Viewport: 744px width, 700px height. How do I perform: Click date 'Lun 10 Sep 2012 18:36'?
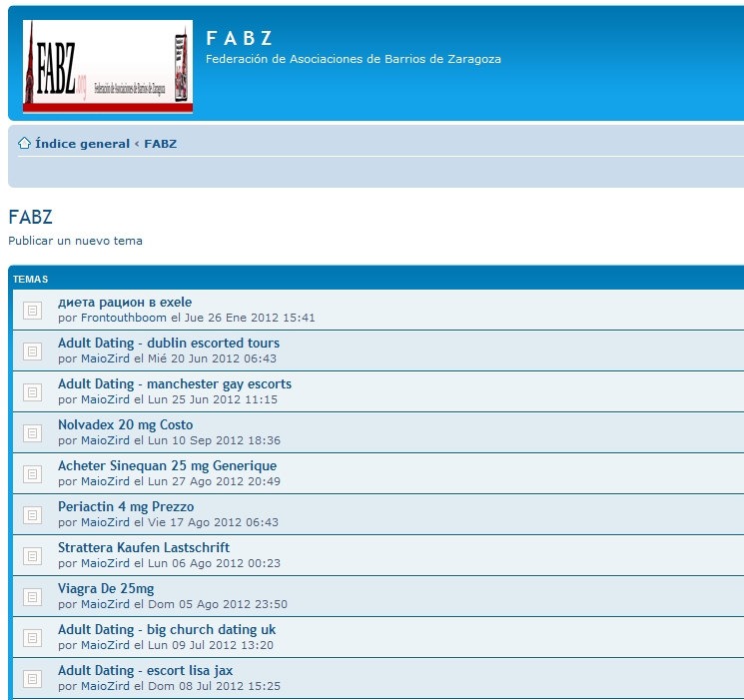[214, 440]
